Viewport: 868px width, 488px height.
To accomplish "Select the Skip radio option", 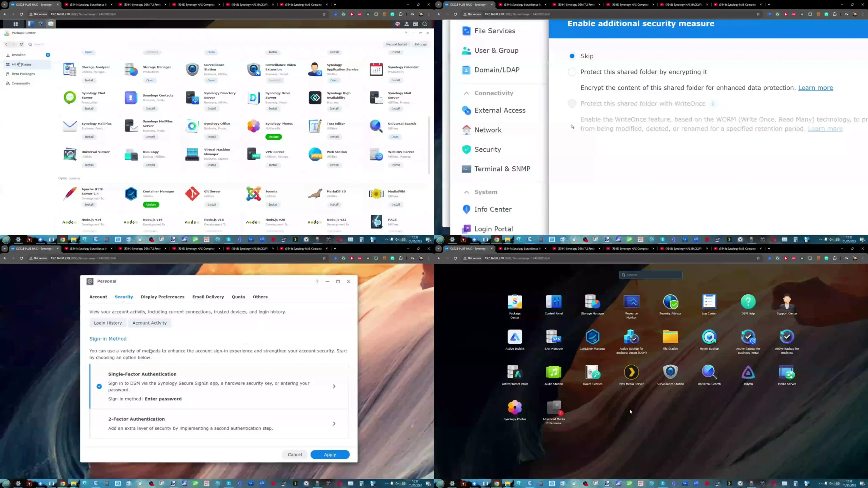I will coord(572,56).
